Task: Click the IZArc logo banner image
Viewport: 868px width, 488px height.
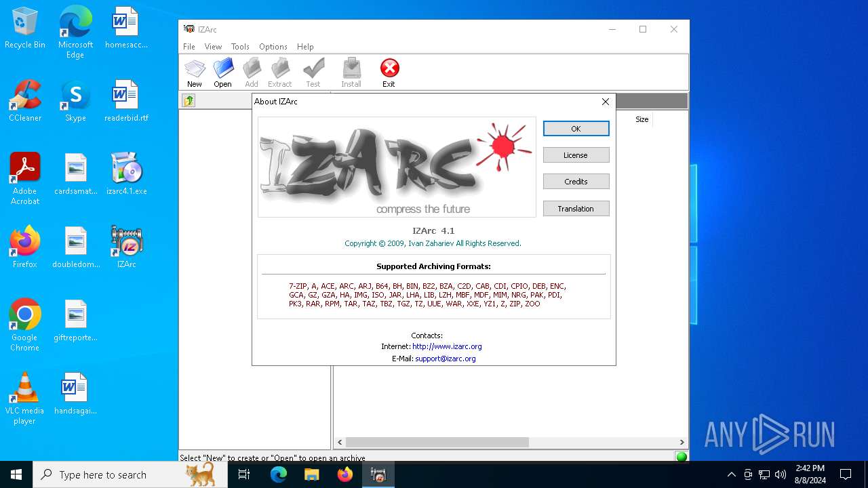Action: coord(397,167)
